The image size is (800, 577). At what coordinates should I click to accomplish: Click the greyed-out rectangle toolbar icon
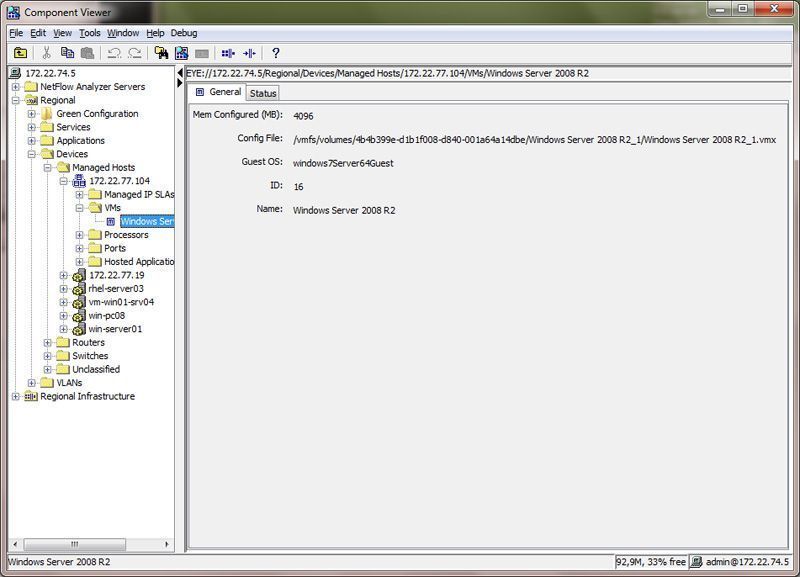point(202,53)
